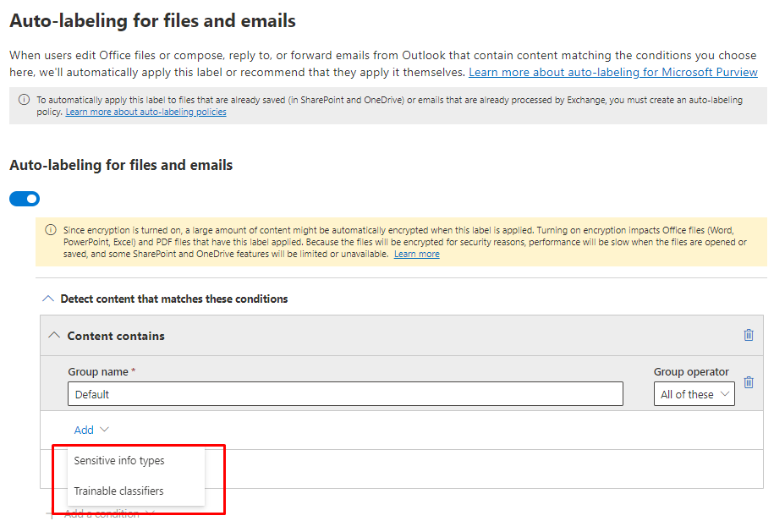Click the info icon in the gray banner

point(25,100)
